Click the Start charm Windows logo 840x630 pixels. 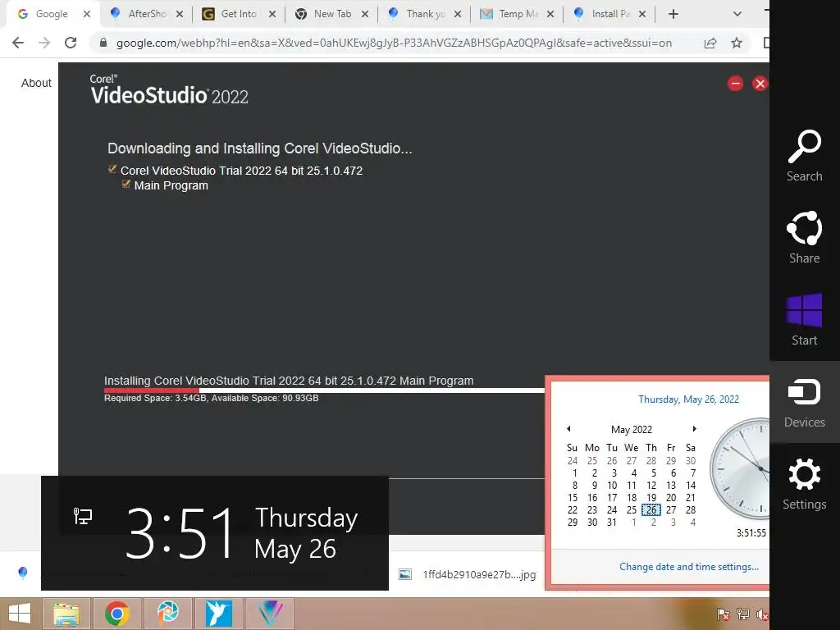pyautogui.click(x=804, y=310)
